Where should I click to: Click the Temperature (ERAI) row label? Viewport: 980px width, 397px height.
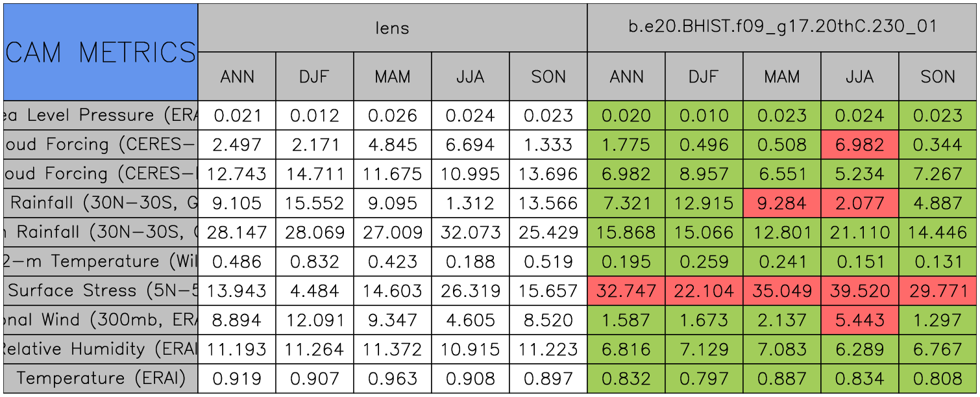(x=101, y=378)
